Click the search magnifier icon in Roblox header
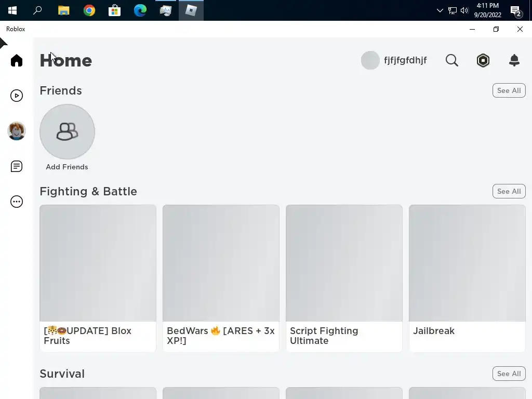 click(451, 60)
